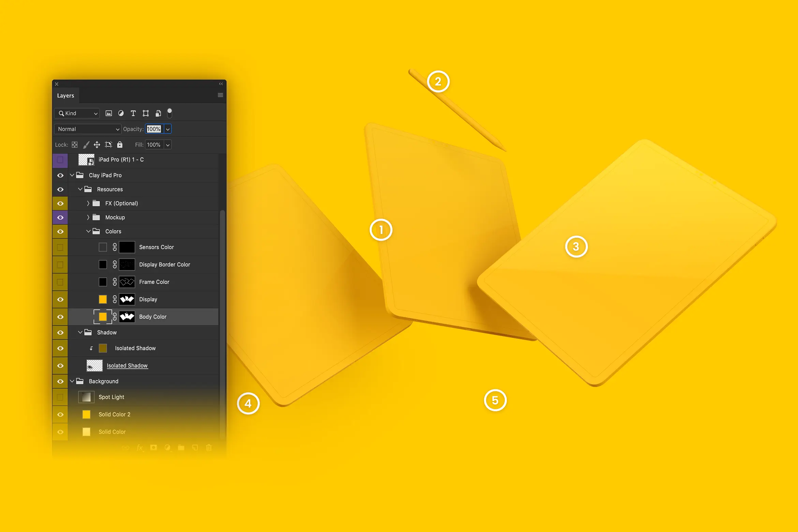Open the Normal blend mode dropdown
The height and width of the screenshot is (532, 798).
pos(88,129)
